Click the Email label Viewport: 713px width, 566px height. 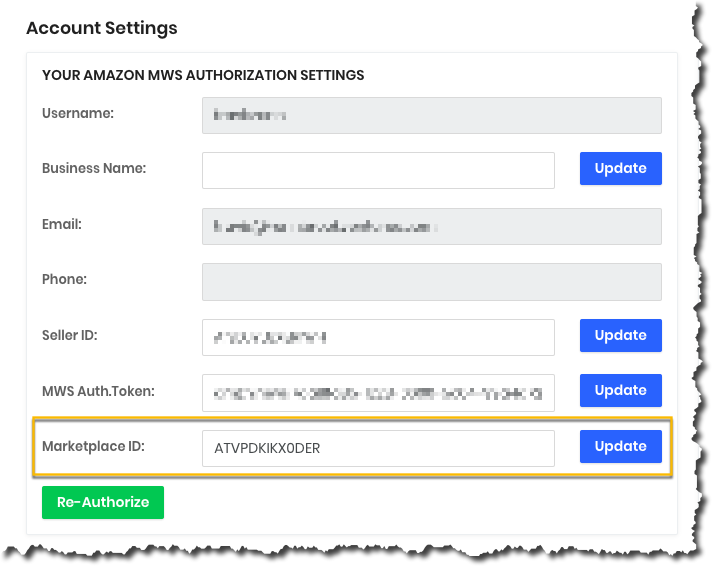point(61,224)
